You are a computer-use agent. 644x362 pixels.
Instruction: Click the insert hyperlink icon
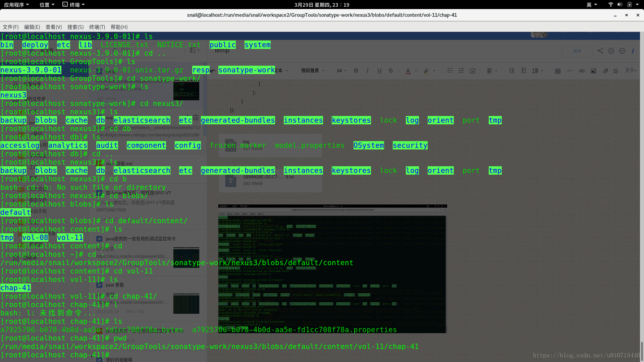pos(582,71)
